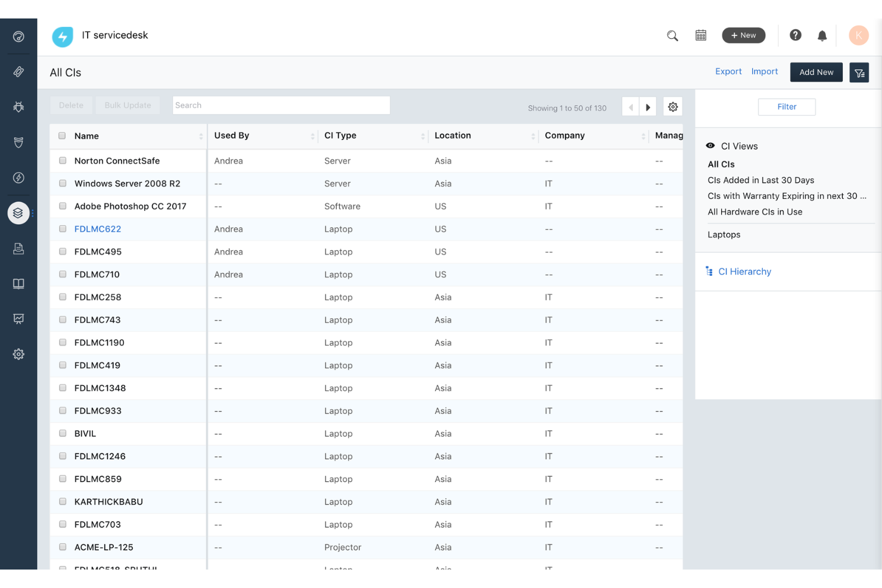Open the funnel filter dropdown near Add New
Viewport: 882px width, 588px height.
[859, 72]
